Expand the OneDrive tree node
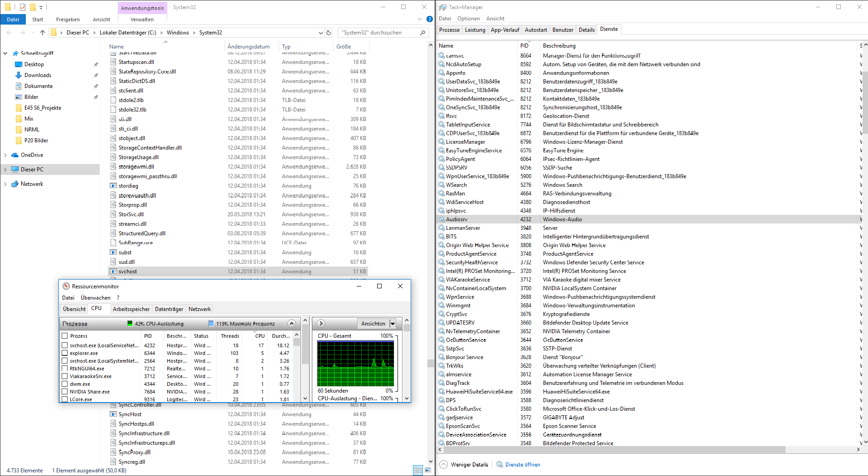 (x=5, y=155)
